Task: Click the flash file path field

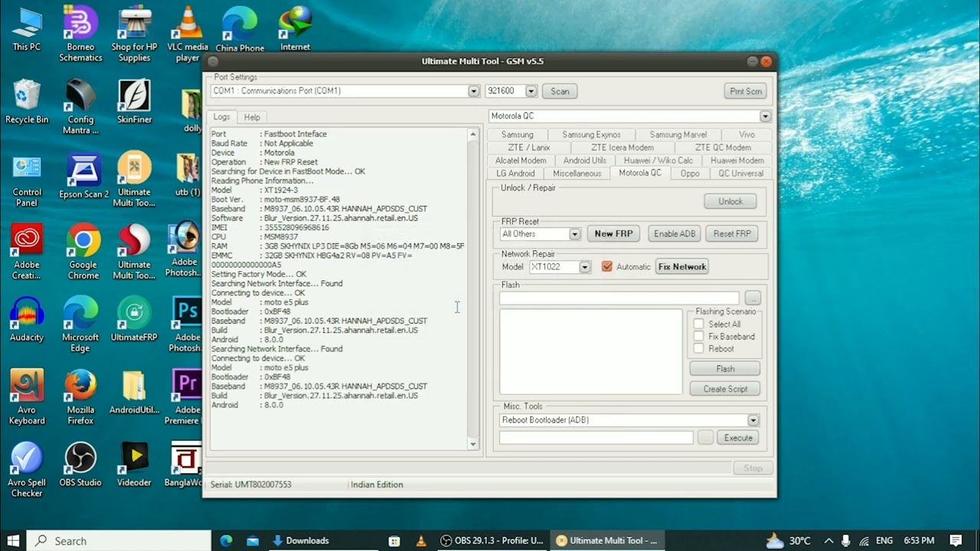Action: (619, 298)
